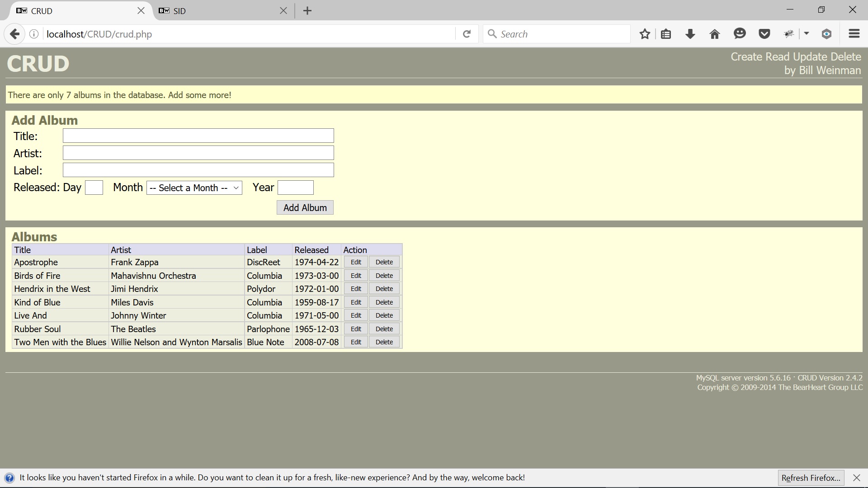Screen dimensions: 868x488
Task: Reload the crud.php page
Action: tap(467, 33)
